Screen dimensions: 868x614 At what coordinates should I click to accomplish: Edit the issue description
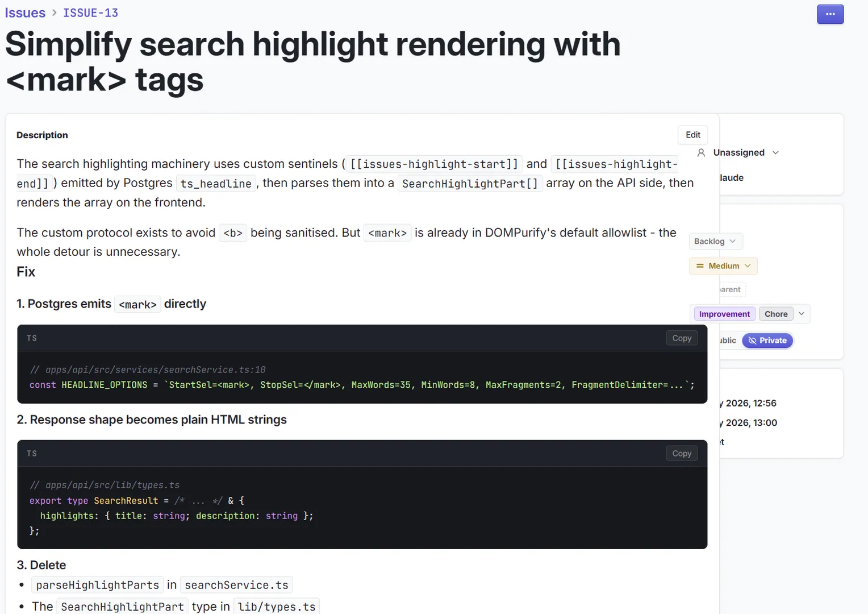coord(692,135)
